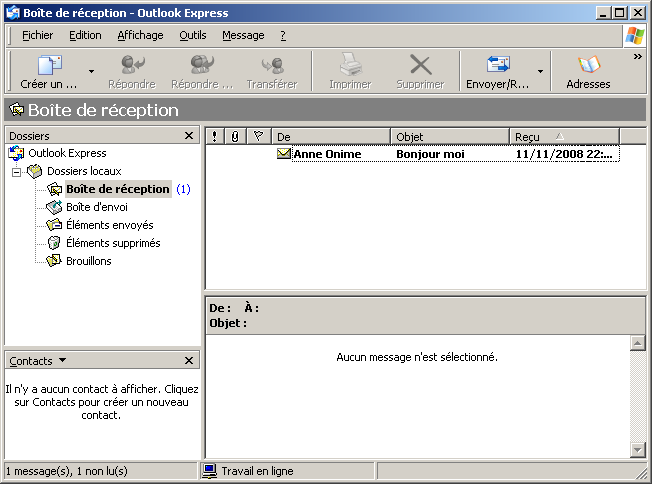Viewport: 652px width, 484px height.
Task: Select Dossiers locaux folder
Action: coord(84,171)
